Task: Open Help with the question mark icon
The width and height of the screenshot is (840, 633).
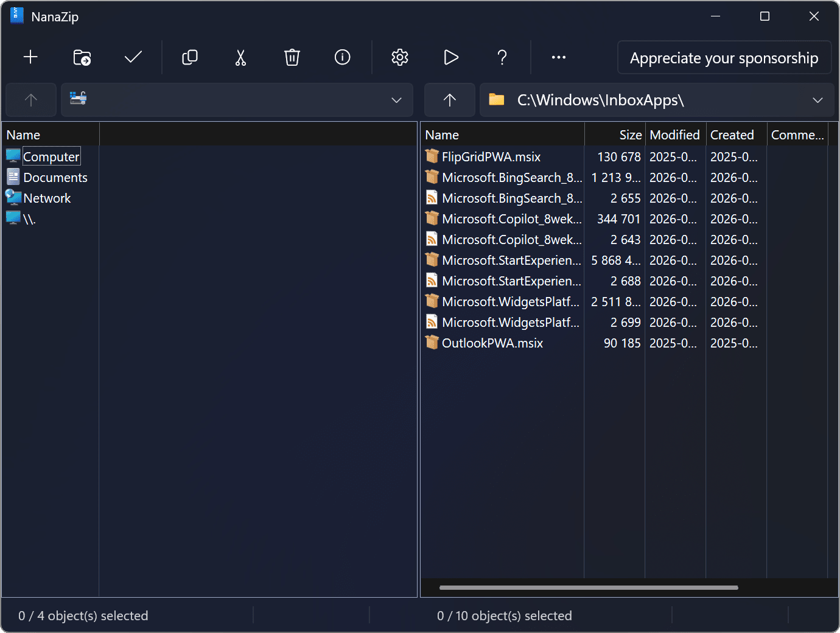Action: point(502,57)
